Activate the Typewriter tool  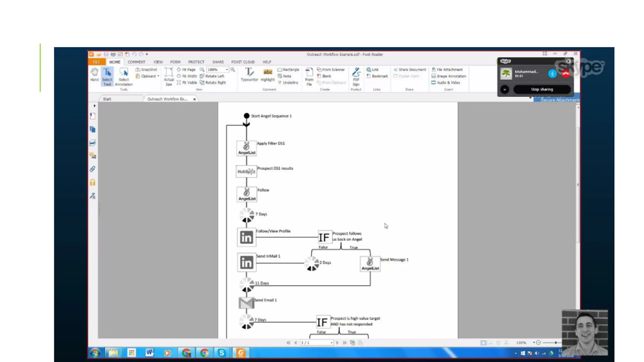[x=249, y=75]
